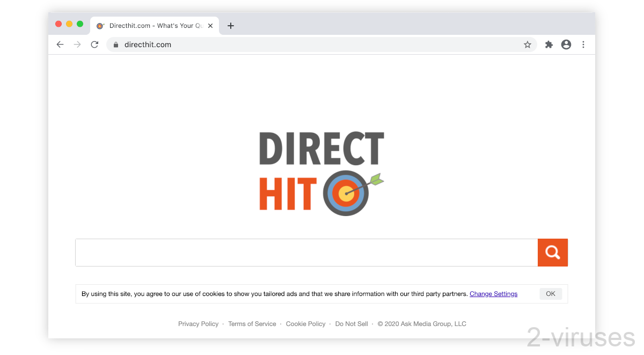Open the Chrome three-dot menu
Screen dimensions: 644x355
[x=583, y=45]
